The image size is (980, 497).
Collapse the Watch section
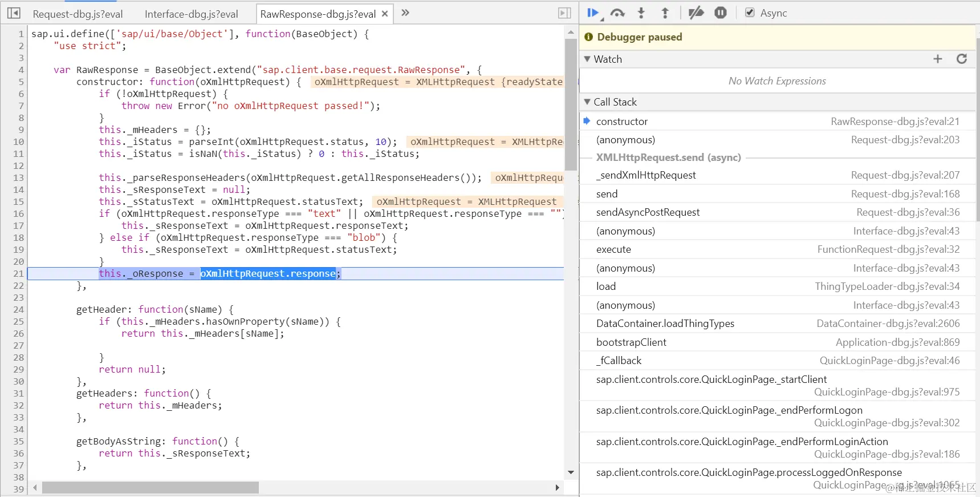click(x=588, y=59)
